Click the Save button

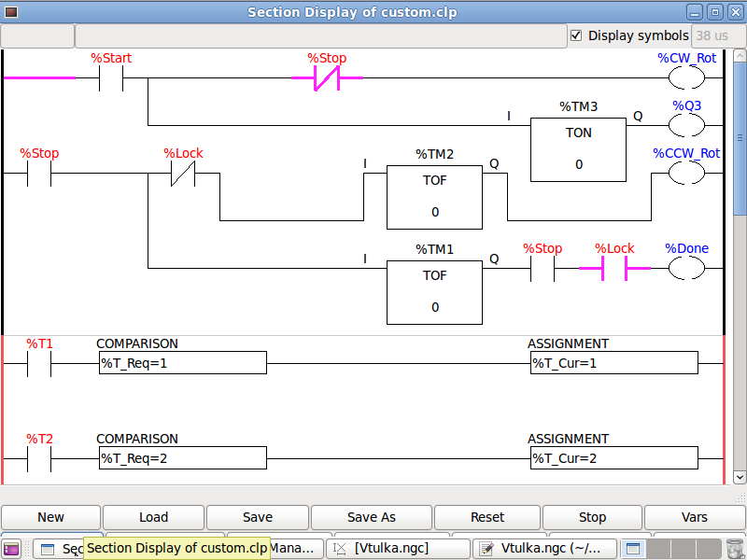pos(258,517)
